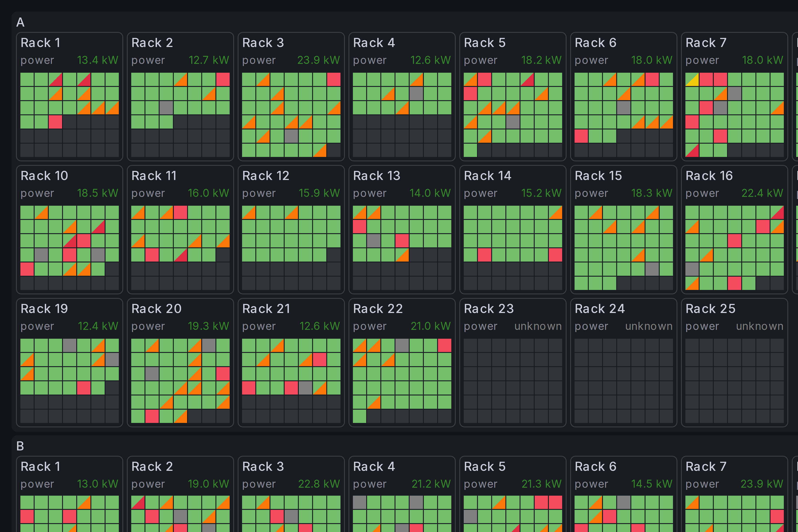Select the 18.2 kW power value
This screenshot has height=532, width=798.
541,60
